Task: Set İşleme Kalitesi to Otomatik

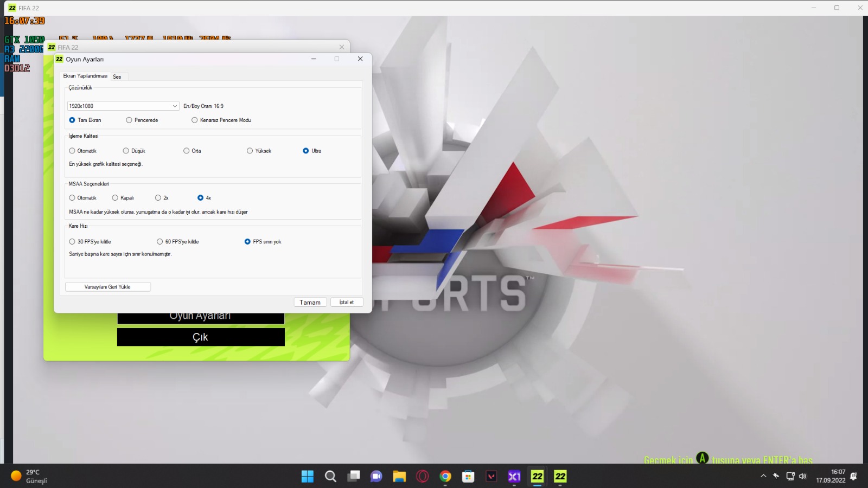Action: 82,151
